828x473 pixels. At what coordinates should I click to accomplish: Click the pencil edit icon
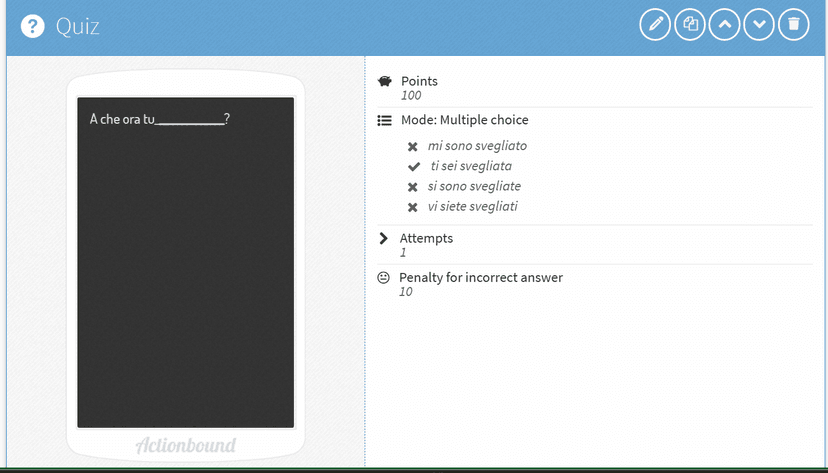tap(655, 25)
